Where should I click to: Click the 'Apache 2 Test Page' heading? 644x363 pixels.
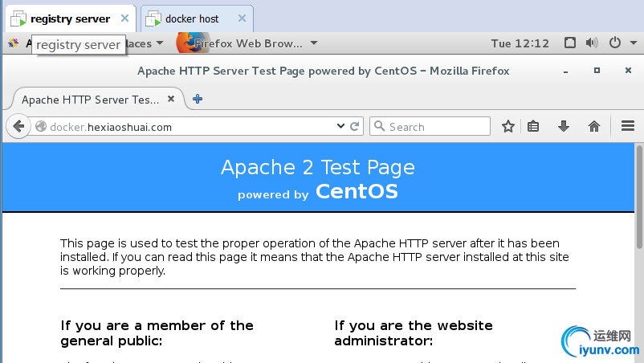[x=318, y=168]
